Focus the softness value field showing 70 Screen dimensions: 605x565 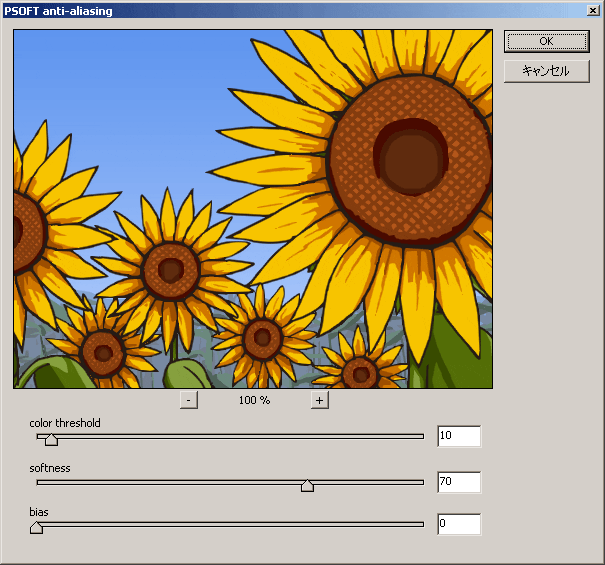[x=459, y=482]
